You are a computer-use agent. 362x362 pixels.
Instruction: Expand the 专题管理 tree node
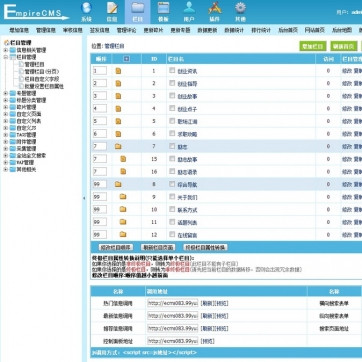click(5, 93)
